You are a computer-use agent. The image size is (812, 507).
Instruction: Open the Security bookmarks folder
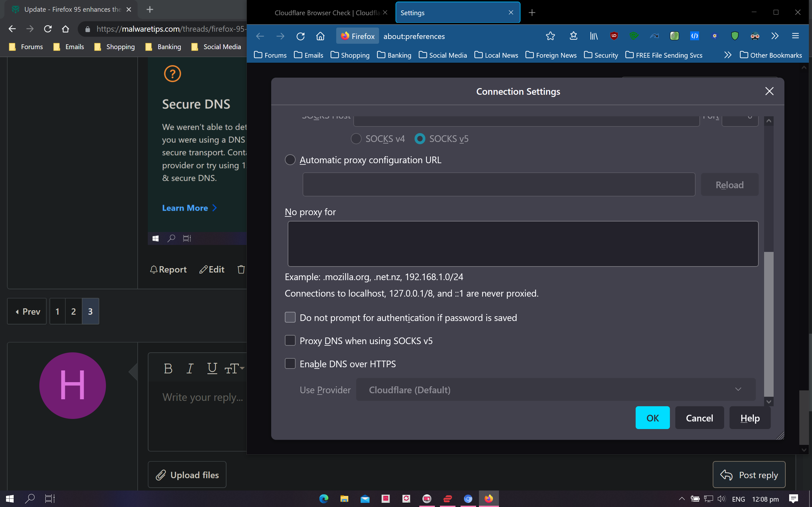click(601, 55)
